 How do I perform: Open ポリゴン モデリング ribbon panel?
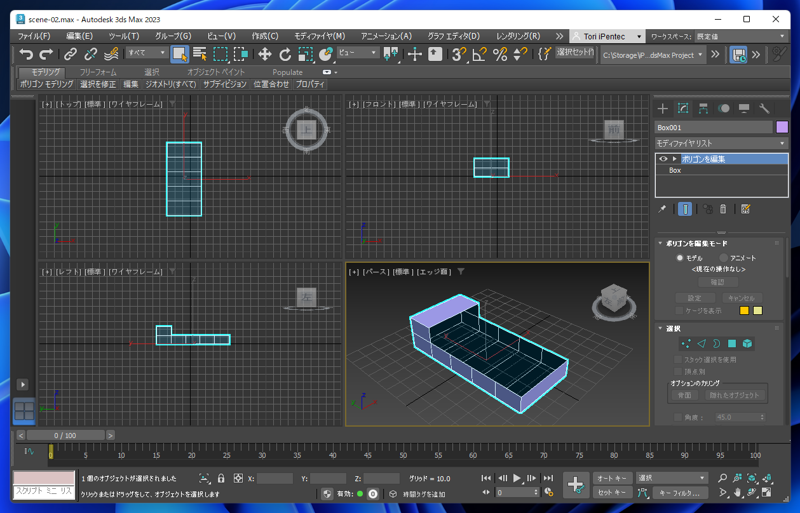pos(46,84)
